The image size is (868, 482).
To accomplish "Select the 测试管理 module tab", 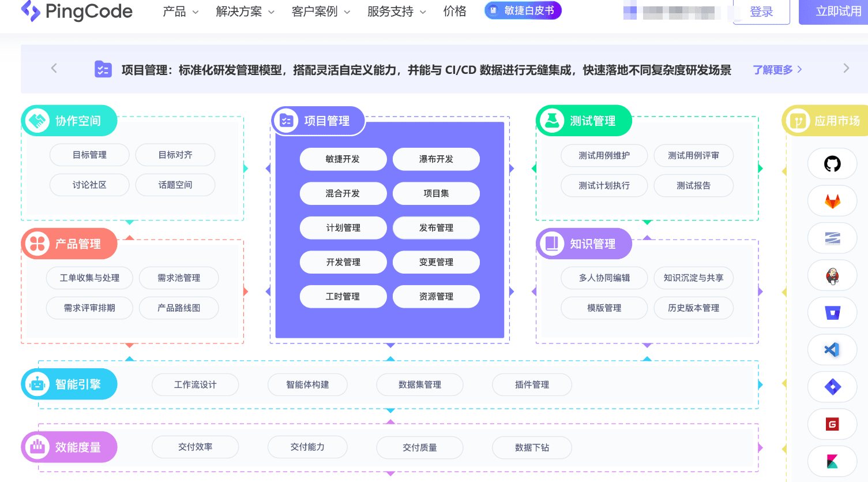I will (584, 121).
